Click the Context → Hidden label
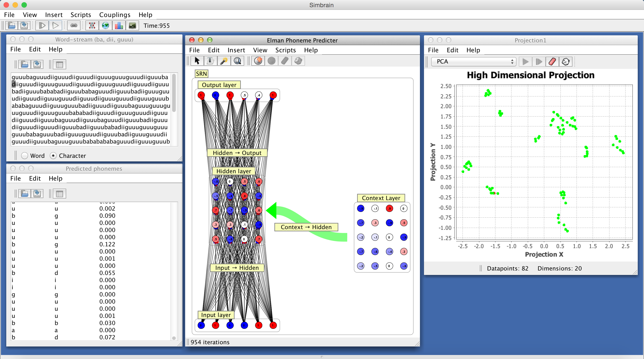The image size is (644, 359). (306, 227)
